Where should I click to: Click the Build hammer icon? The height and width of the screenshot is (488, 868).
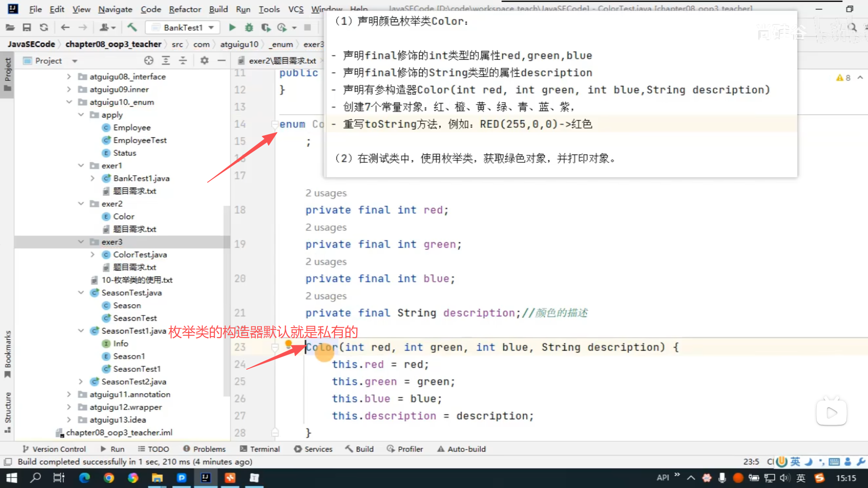[x=132, y=28]
